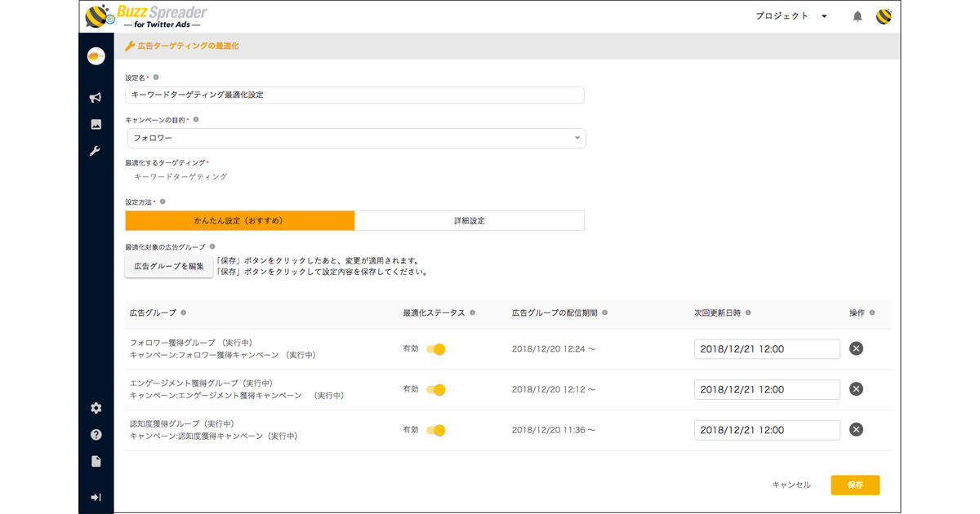Switch to the 詳細設定 tab
Screen dimensions: 980x514
(470, 220)
